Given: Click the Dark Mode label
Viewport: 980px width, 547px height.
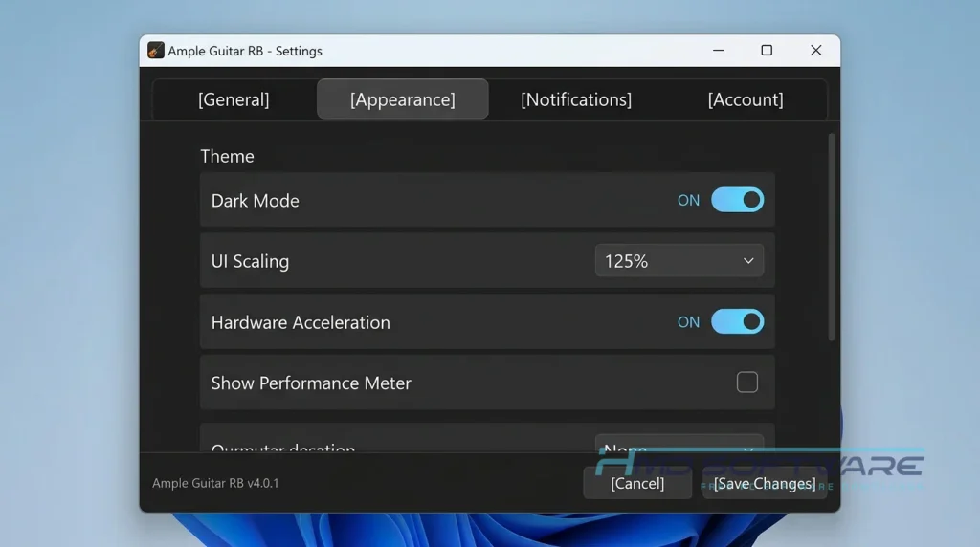Looking at the screenshot, I should 255,201.
